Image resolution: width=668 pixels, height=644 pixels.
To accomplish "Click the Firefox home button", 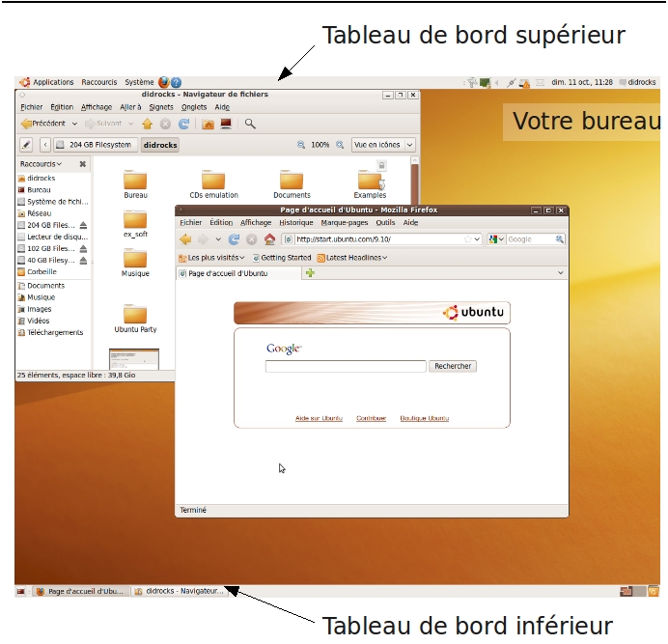I will click(x=269, y=239).
